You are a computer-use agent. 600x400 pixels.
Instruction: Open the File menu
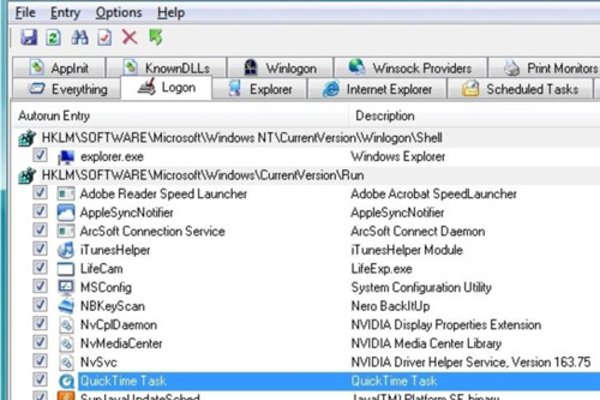coord(25,13)
